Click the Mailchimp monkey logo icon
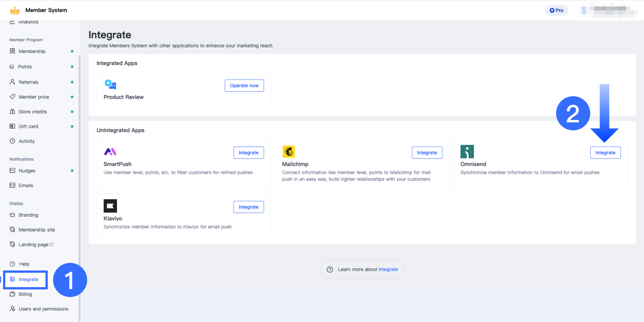 (x=289, y=152)
